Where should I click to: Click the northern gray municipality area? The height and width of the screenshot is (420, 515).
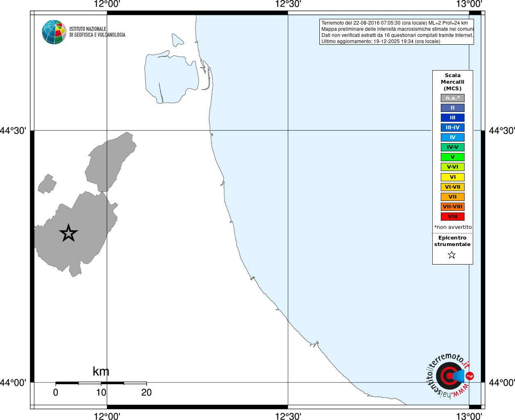110,162
